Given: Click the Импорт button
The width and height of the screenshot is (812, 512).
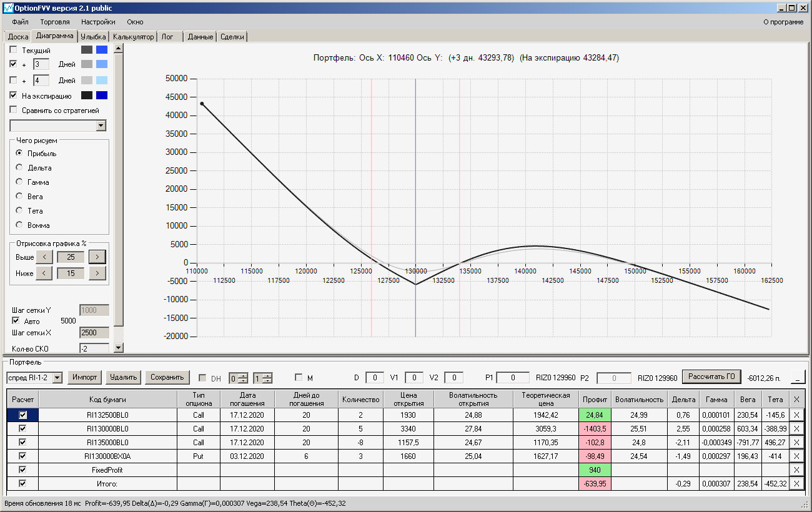Looking at the screenshot, I should (x=84, y=377).
